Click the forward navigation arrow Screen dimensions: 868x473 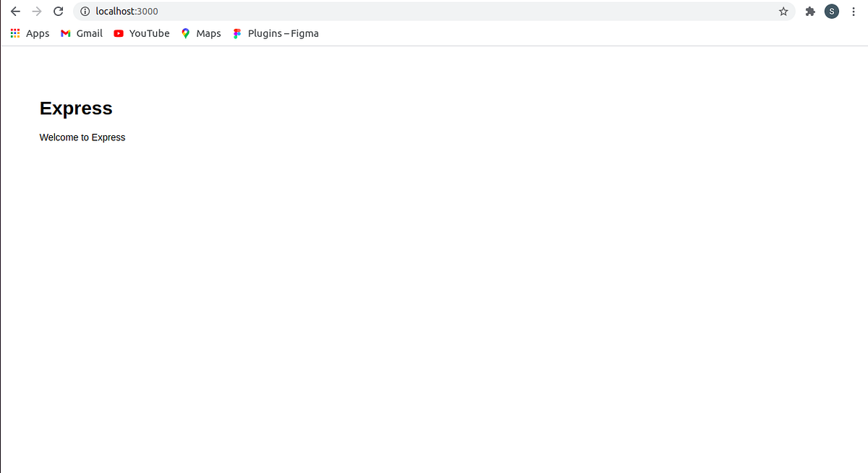point(36,11)
